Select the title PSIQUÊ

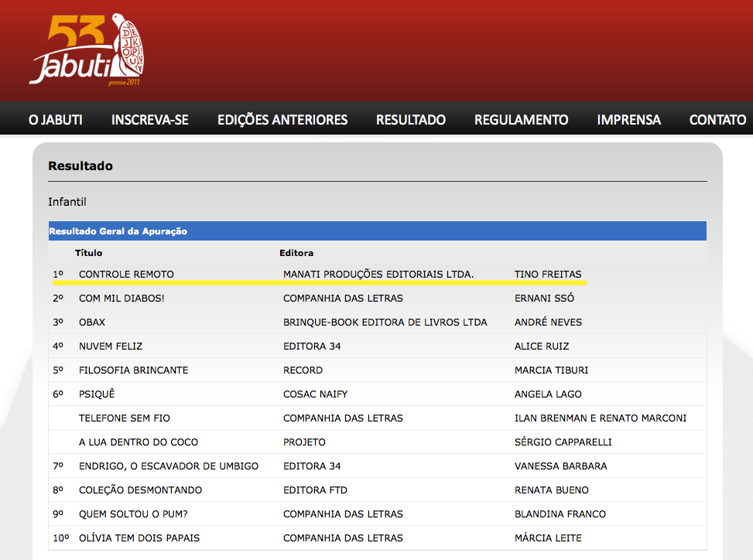coord(97,394)
